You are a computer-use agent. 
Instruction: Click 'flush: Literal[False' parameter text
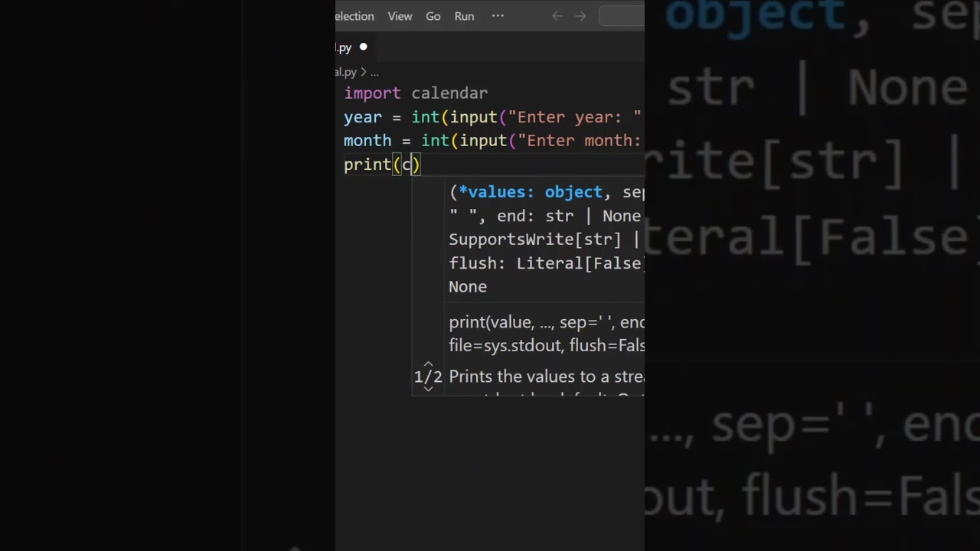pos(547,263)
